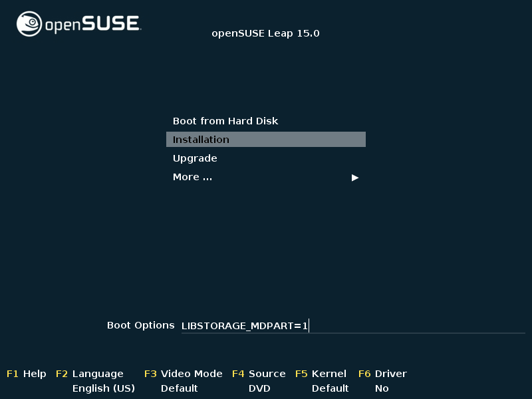Open the More ... submenu entry
This screenshot has height=399, width=532.
coord(193,177)
